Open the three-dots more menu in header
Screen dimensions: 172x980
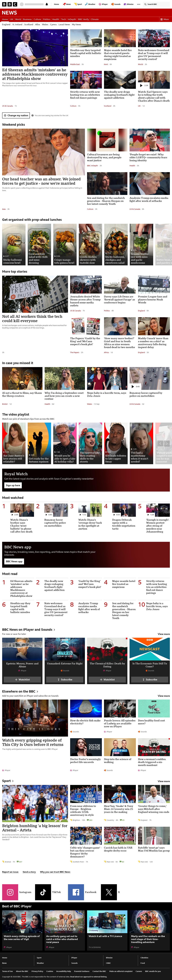139,4
